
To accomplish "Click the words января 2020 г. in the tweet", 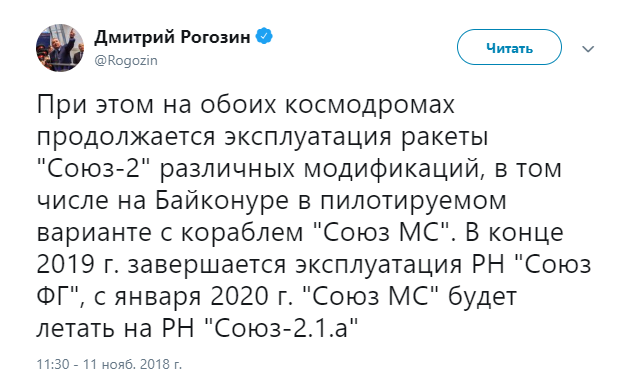I will point(203,297).
